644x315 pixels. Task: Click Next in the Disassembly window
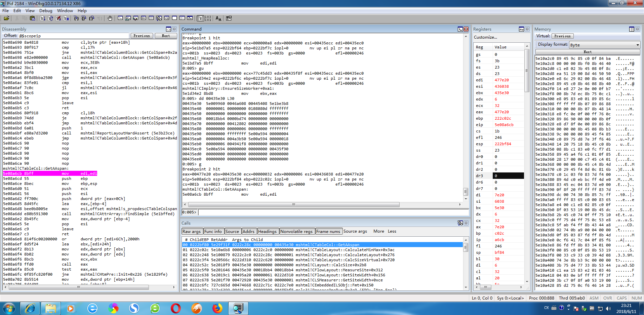(166, 36)
